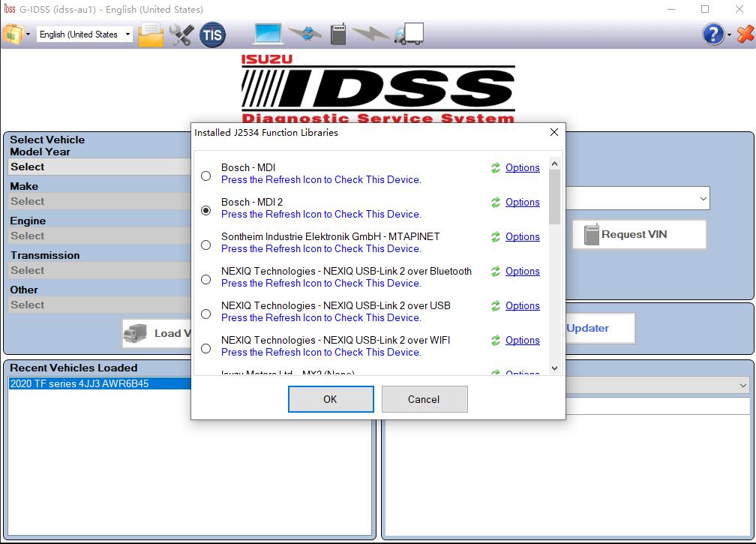
Task: Click the input field in lower right panel
Action: tap(658, 406)
